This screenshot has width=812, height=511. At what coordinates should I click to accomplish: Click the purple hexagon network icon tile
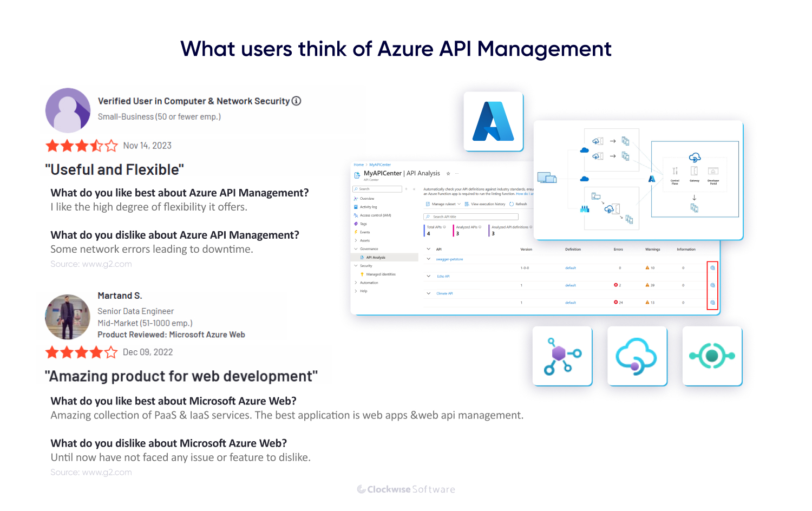[562, 356]
